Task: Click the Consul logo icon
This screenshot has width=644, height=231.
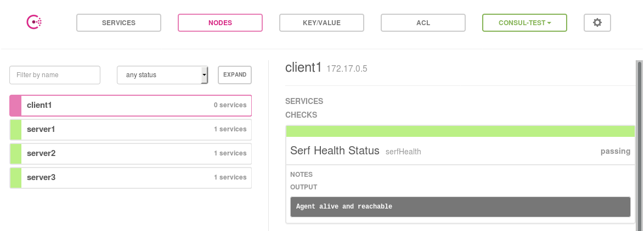Action: (34, 22)
